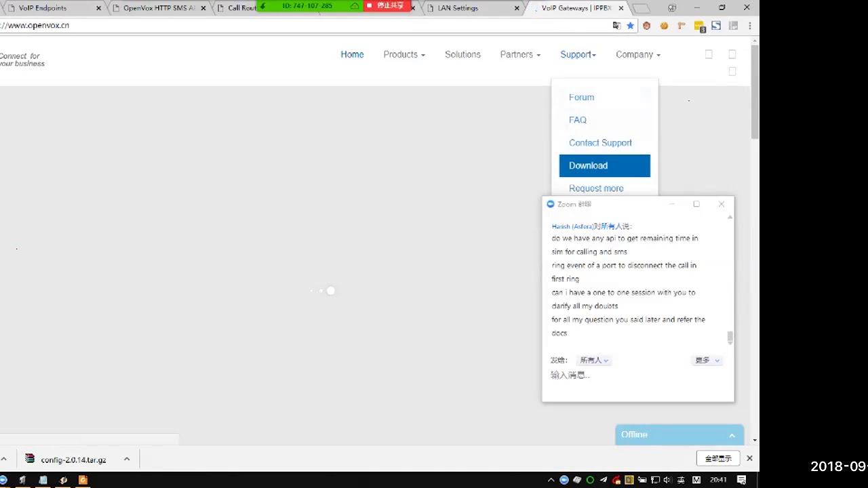Open the recipient dropdown in Zoom chat
Screen dimensions: 868x488
point(594,361)
